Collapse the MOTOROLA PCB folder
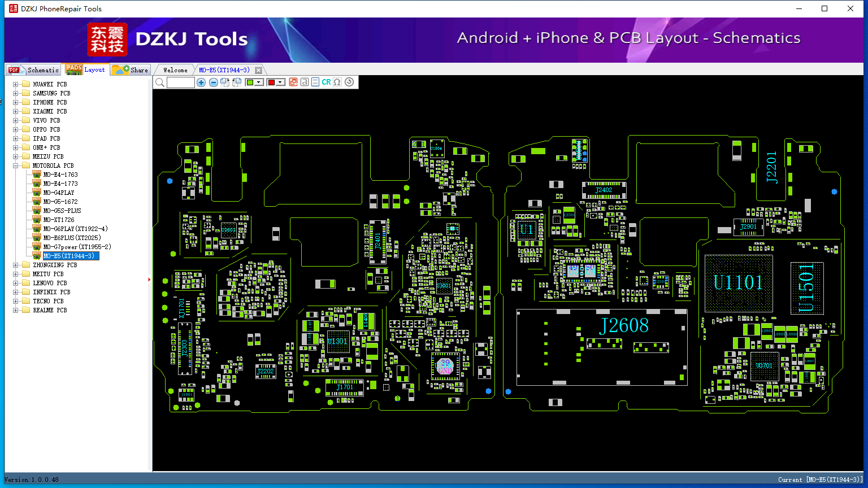 pyautogui.click(x=16, y=165)
